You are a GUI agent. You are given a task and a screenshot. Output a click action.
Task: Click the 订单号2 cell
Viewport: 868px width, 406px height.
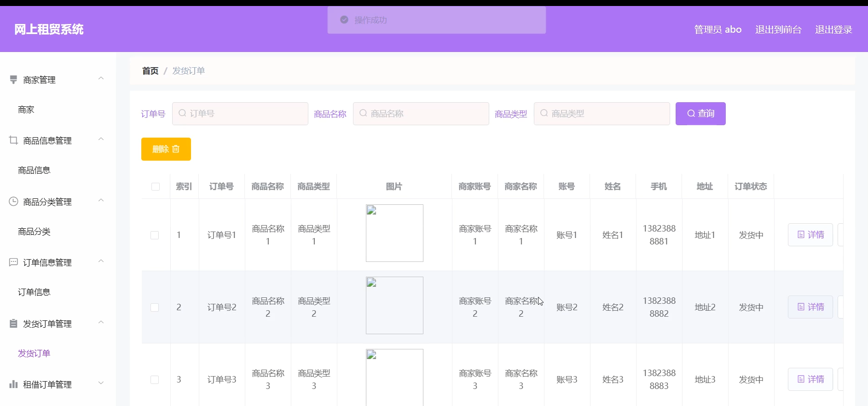coord(222,307)
